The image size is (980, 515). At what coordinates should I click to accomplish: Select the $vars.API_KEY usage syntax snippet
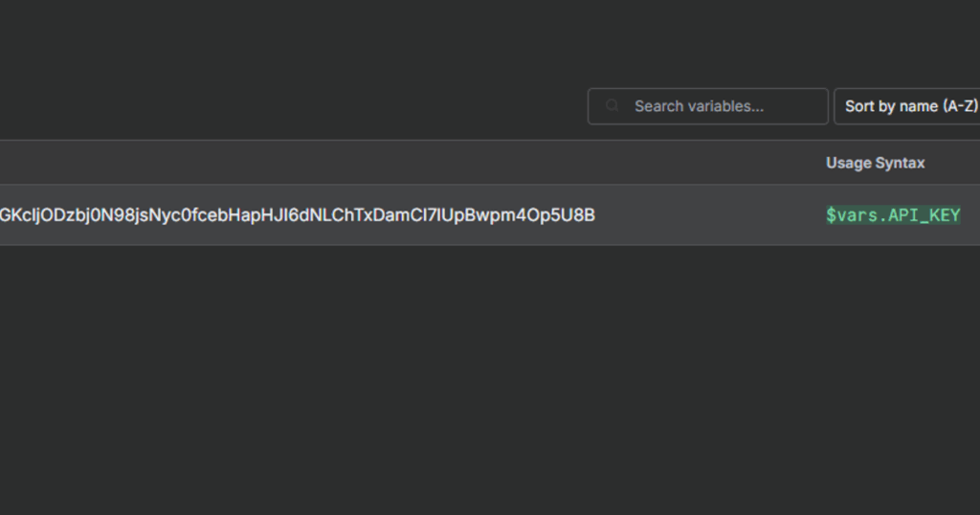click(x=893, y=215)
